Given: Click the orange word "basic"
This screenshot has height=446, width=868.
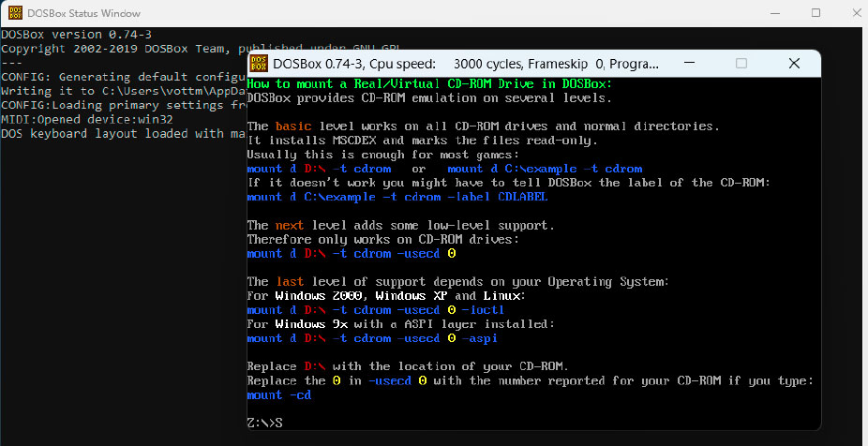Looking at the screenshot, I should pyautogui.click(x=293, y=126).
